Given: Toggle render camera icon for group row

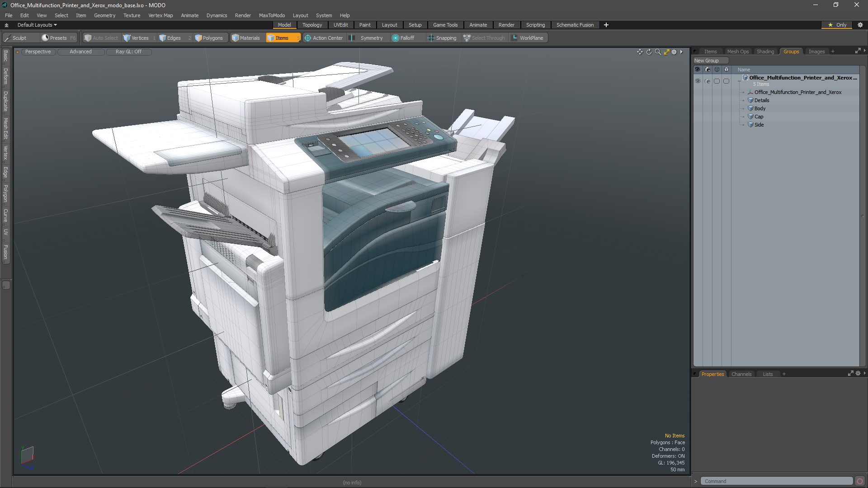Looking at the screenshot, I should click(x=708, y=81).
